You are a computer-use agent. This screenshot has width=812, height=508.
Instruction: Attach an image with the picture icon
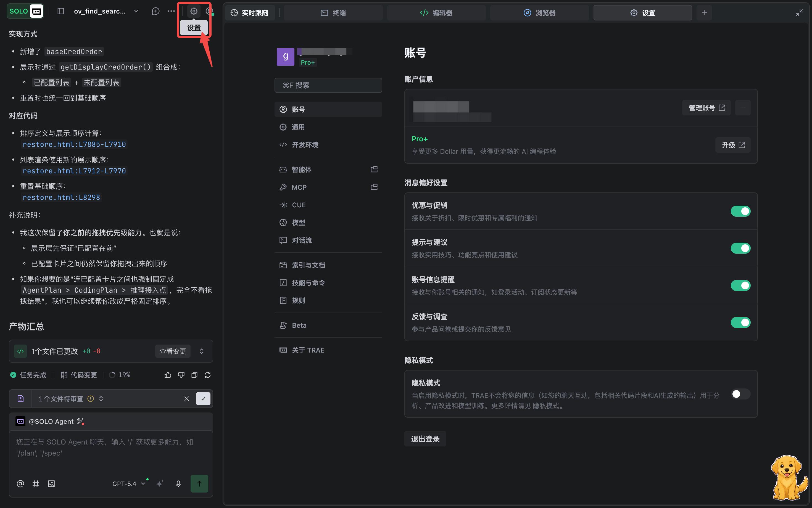tap(51, 484)
